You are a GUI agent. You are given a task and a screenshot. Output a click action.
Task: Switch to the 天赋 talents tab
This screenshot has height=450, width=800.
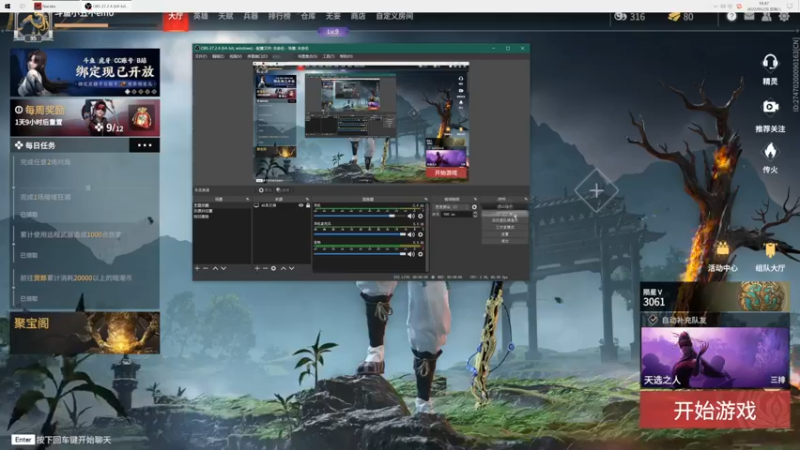tap(226, 16)
